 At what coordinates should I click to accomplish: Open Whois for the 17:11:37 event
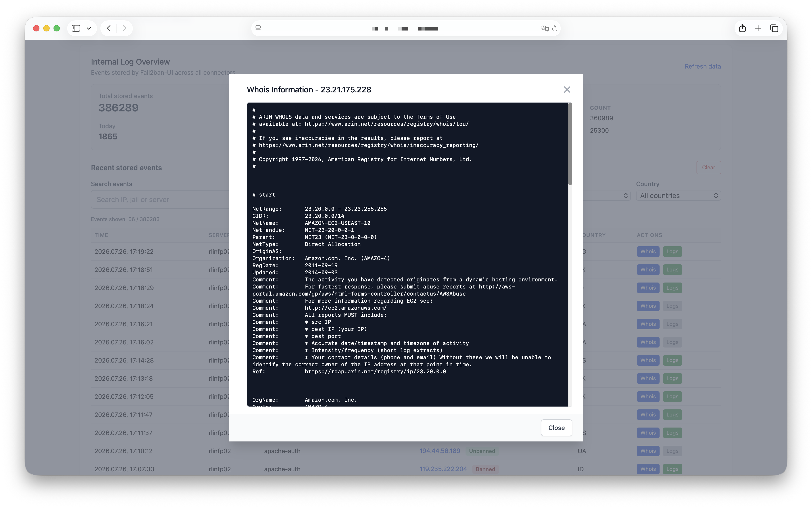[648, 433]
